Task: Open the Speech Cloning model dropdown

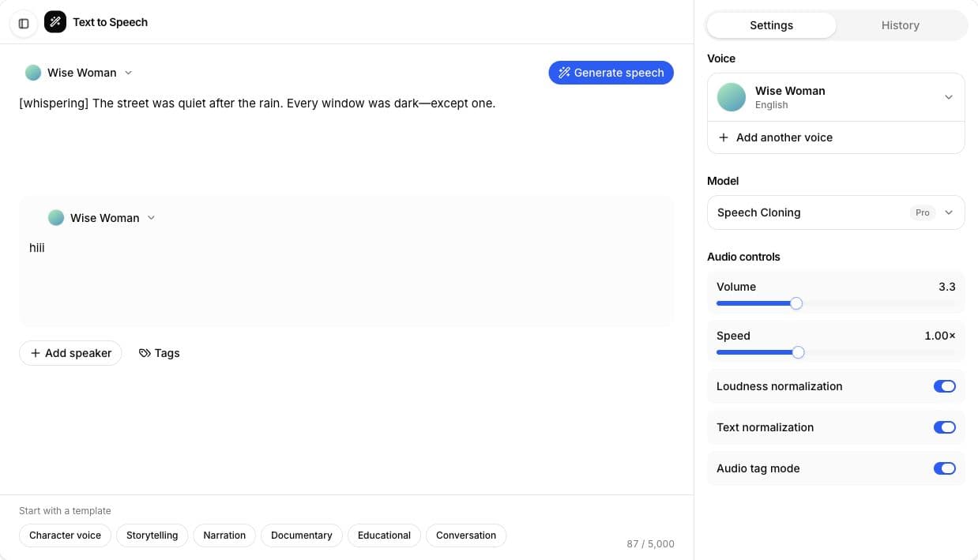Action: pos(836,212)
